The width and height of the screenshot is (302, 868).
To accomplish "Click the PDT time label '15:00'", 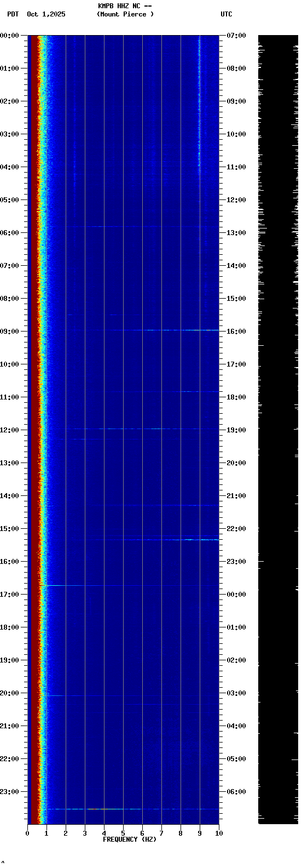I will click(9, 529).
